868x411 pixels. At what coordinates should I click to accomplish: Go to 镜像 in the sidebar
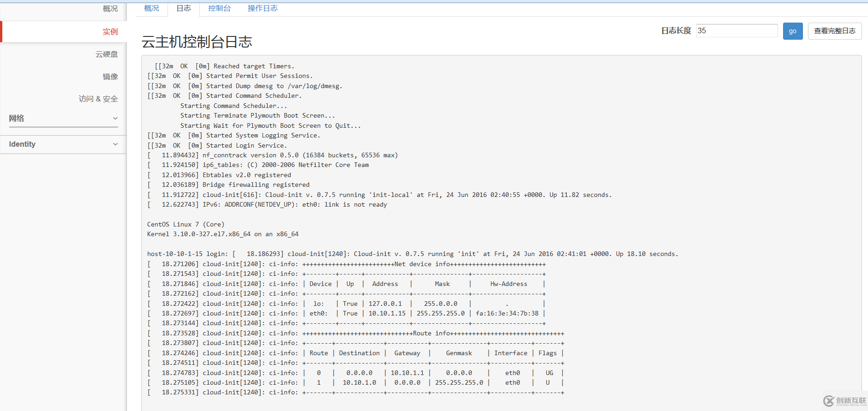[110, 77]
